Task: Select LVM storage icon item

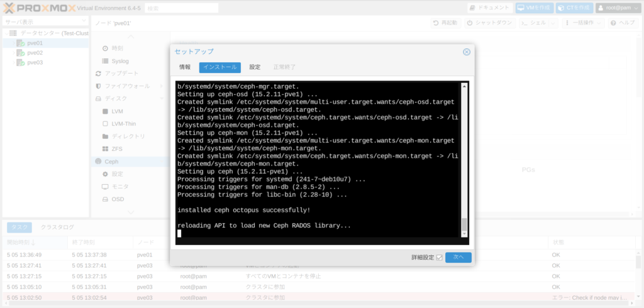Action: click(x=105, y=111)
